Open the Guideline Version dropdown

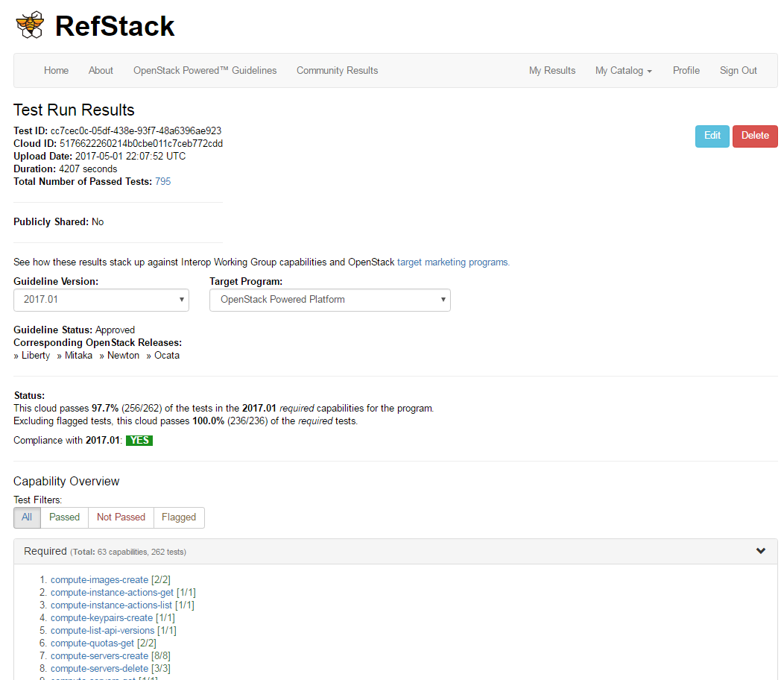[101, 300]
